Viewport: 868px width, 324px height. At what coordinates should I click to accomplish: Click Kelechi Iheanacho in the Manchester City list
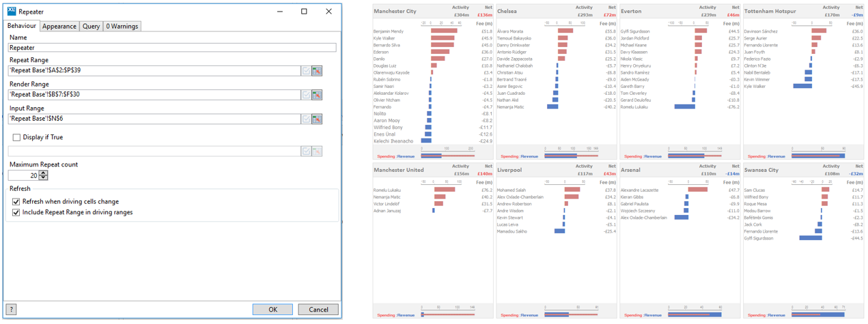click(393, 141)
